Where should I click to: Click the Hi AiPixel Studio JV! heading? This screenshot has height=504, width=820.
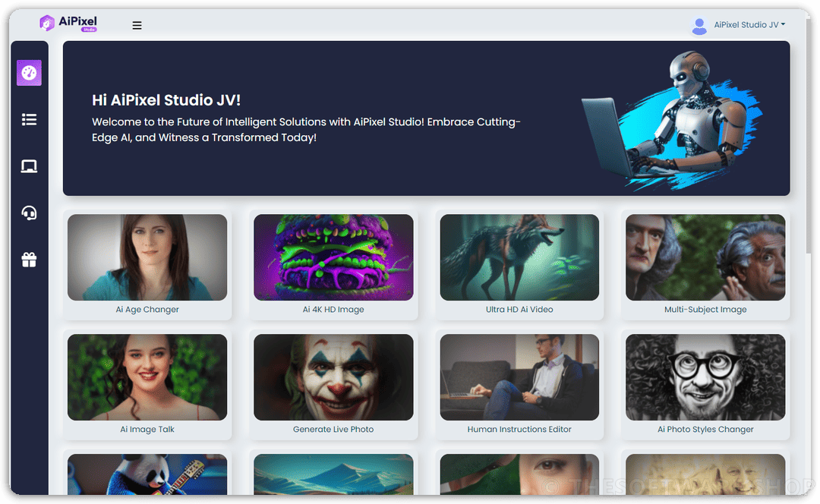tap(166, 100)
